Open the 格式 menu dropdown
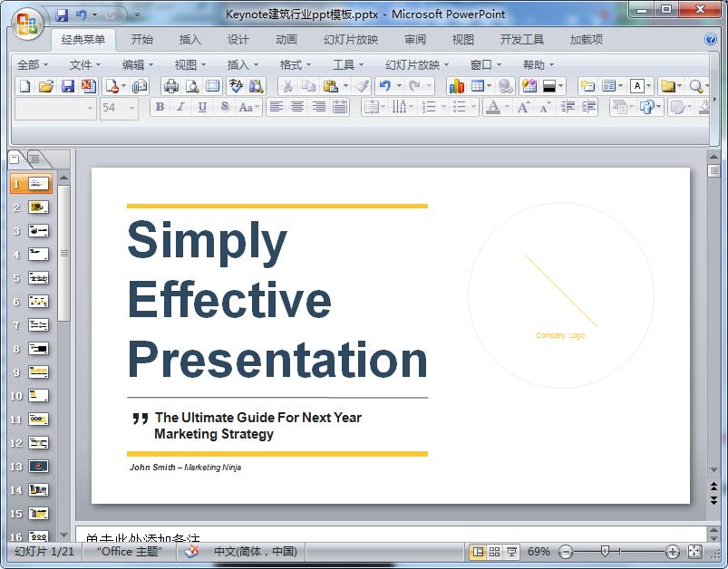728x569 pixels. [296, 65]
